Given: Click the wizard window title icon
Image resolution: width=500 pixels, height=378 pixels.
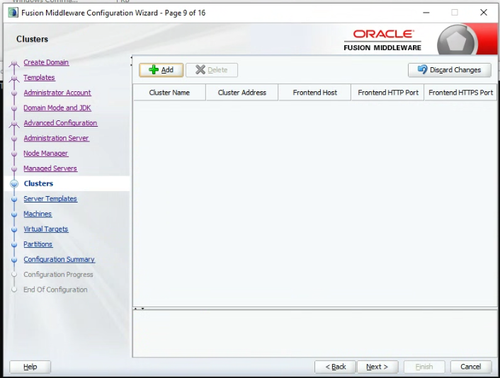Looking at the screenshot, I should pos(13,13).
